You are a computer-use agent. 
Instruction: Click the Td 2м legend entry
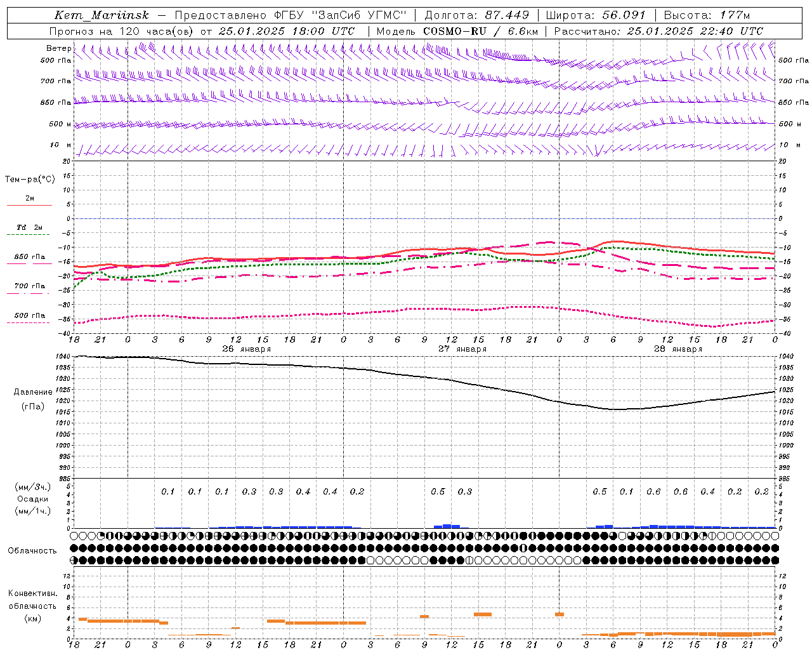click(x=29, y=227)
